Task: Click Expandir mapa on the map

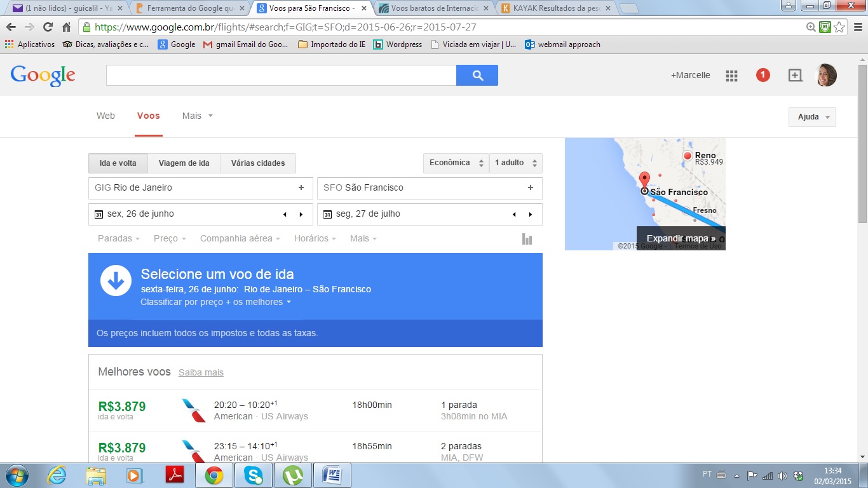Action: coord(681,238)
